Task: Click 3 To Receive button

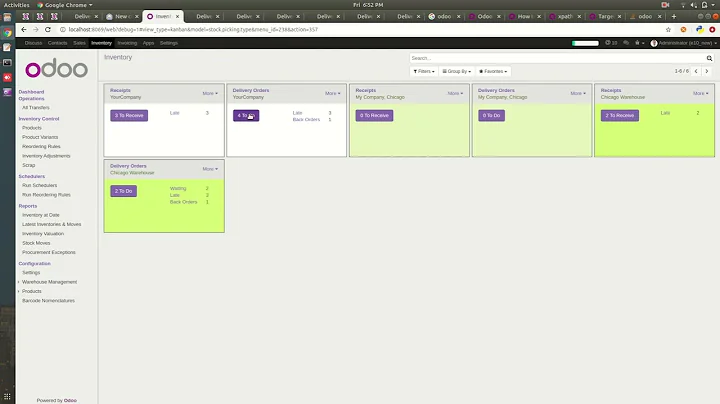Action: point(129,116)
